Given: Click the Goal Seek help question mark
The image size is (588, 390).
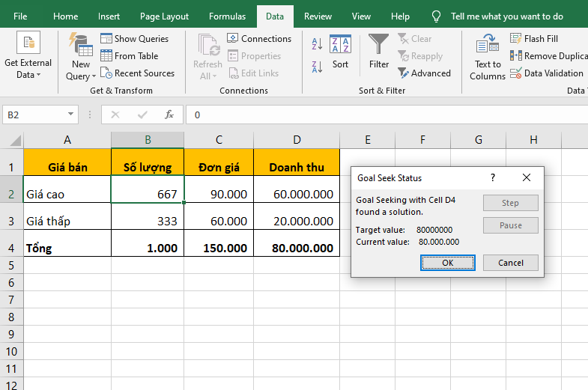Looking at the screenshot, I should tap(492, 177).
